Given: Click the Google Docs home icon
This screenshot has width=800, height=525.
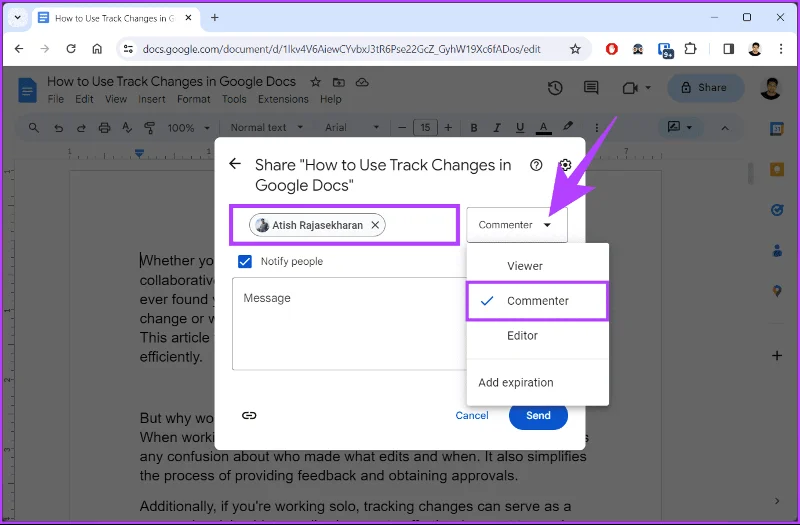Looking at the screenshot, I should (27, 90).
